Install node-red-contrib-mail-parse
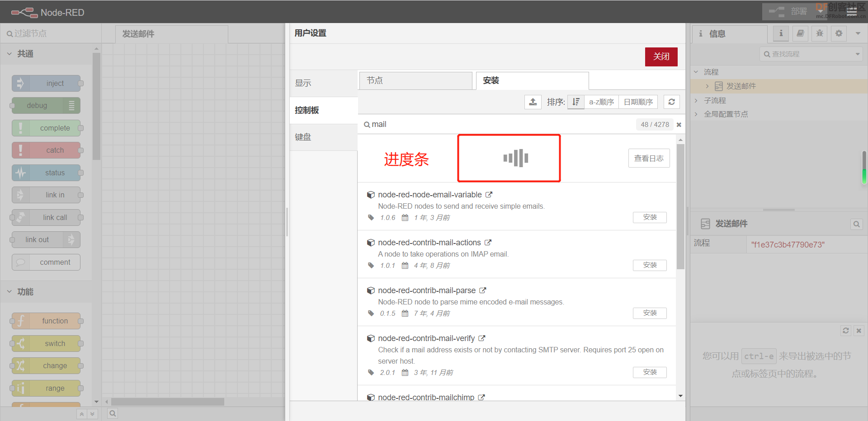The width and height of the screenshot is (868, 421). tap(650, 313)
